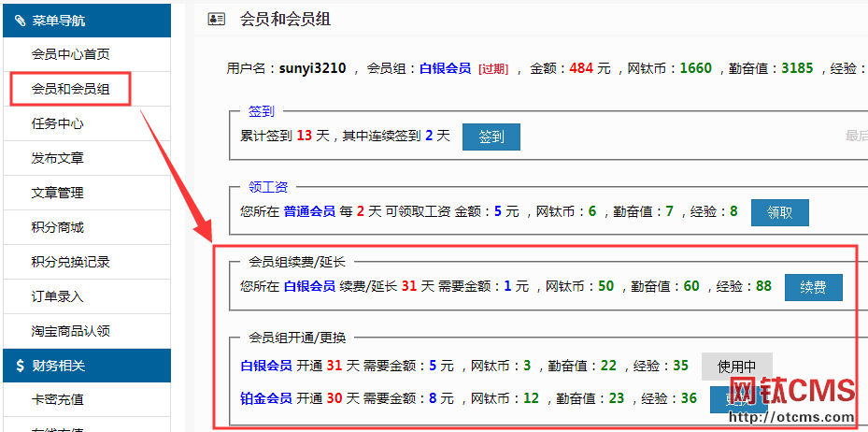Open 发布文章 page
Image resolution: width=868 pixels, height=432 pixels.
58,158
